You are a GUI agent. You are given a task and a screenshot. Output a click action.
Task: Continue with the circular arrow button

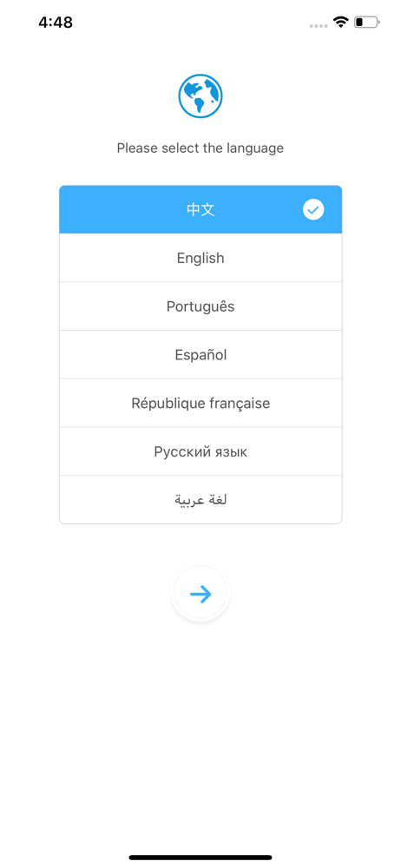click(x=200, y=594)
